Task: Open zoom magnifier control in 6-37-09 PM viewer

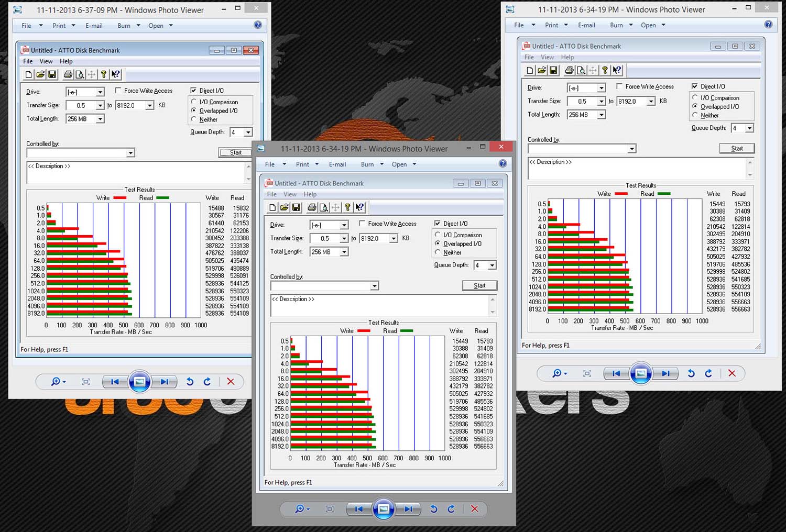Action: pos(58,382)
